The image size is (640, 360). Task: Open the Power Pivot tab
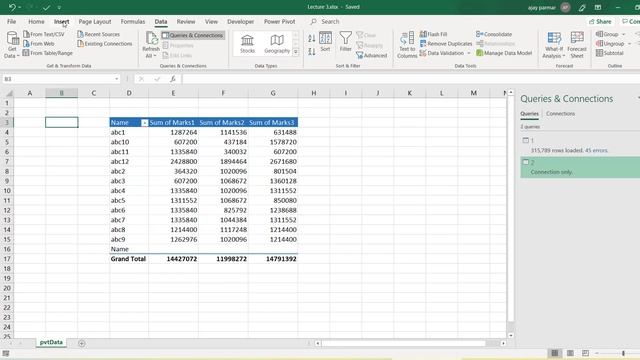(x=280, y=22)
